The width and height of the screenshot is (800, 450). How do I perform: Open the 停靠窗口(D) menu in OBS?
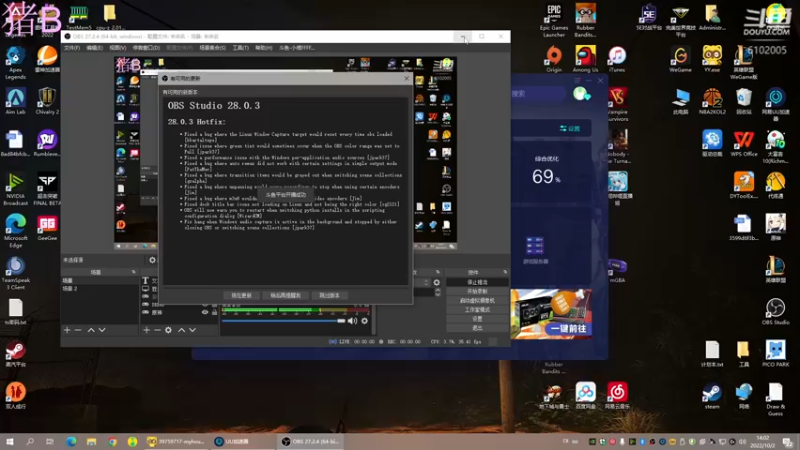pyautogui.click(x=146, y=48)
